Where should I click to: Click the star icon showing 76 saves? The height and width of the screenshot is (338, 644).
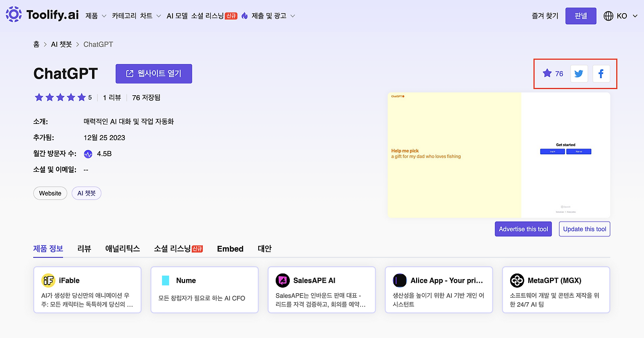pyautogui.click(x=547, y=74)
